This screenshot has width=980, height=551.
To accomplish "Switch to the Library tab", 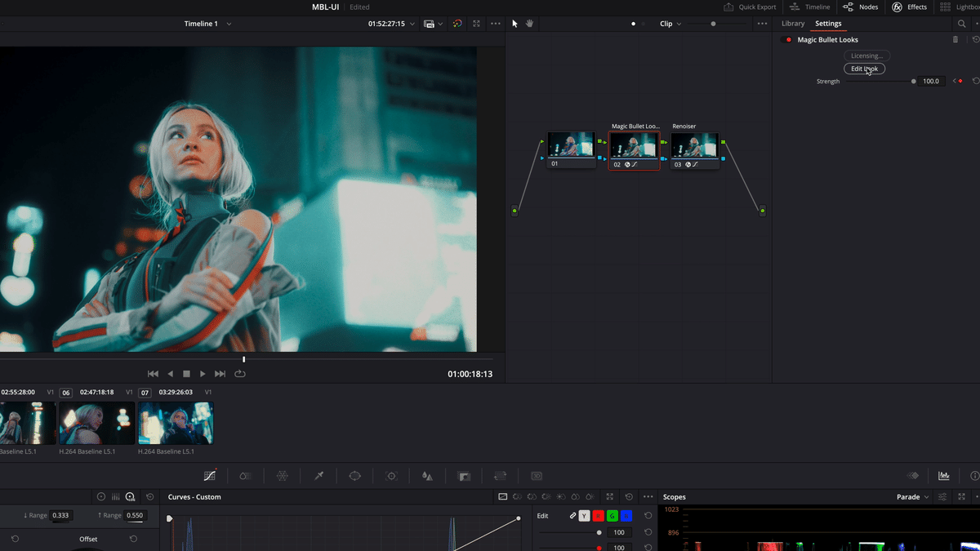I will pos(792,24).
